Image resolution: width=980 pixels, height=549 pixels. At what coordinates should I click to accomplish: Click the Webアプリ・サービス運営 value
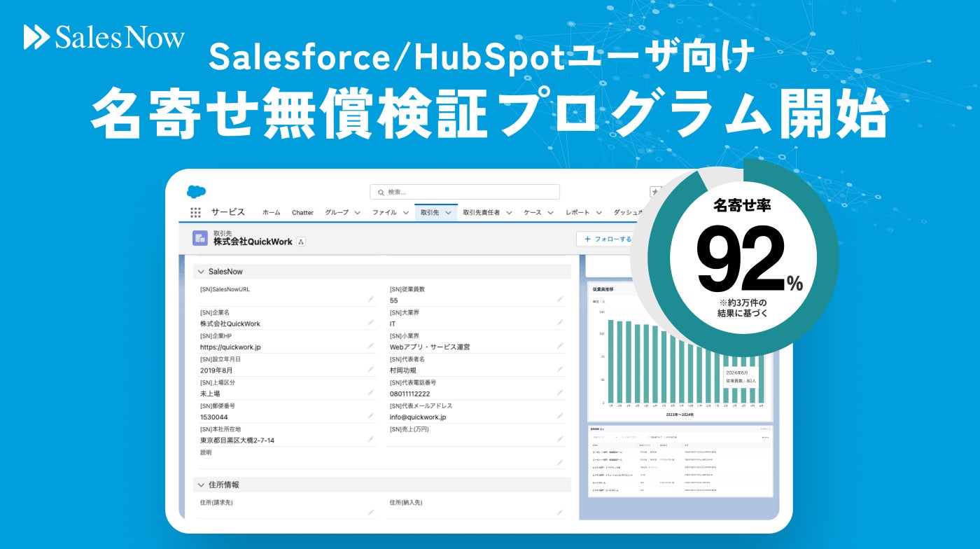(430, 347)
